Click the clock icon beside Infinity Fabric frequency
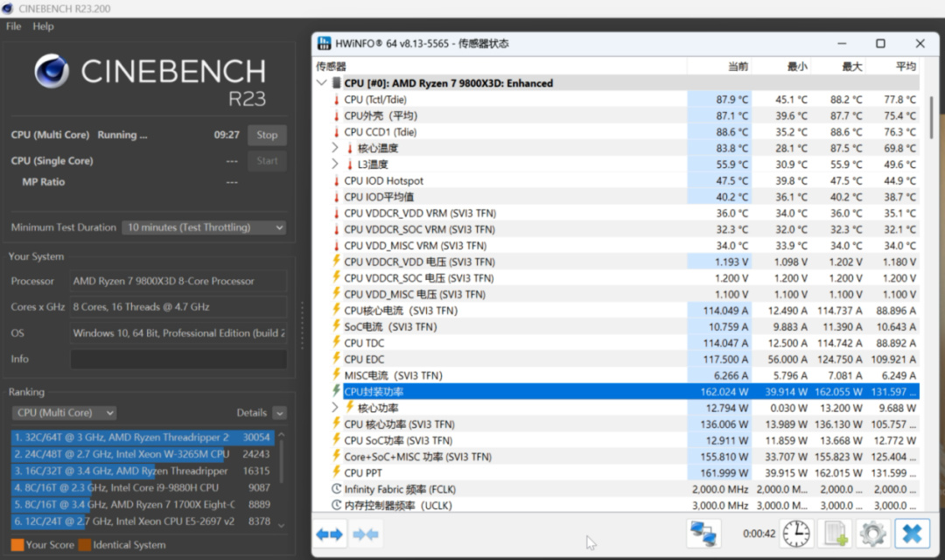 (x=336, y=489)
